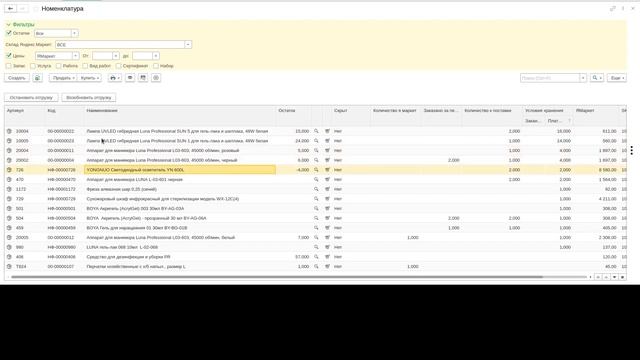Screen dimensions: 640x360
Task: Click the eye icon in the toolbar
Action: coord(130,78)
